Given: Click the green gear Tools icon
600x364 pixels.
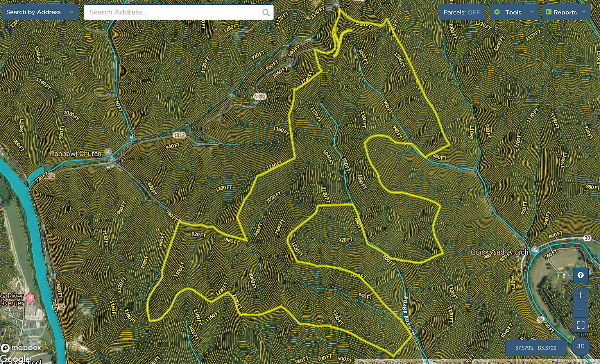Looking at the screenshot, I should click(x=497, y=12).
